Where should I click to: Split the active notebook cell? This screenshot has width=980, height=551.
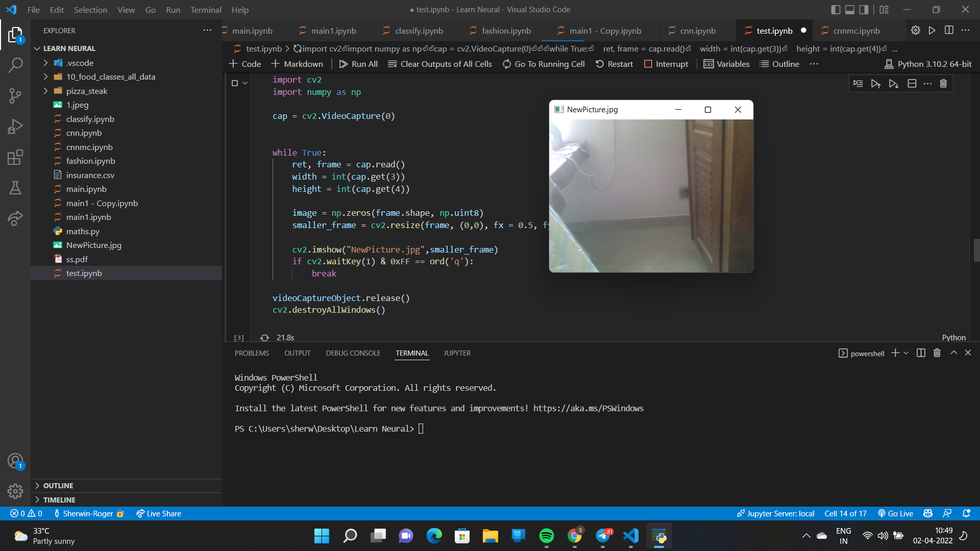point(912,83)
